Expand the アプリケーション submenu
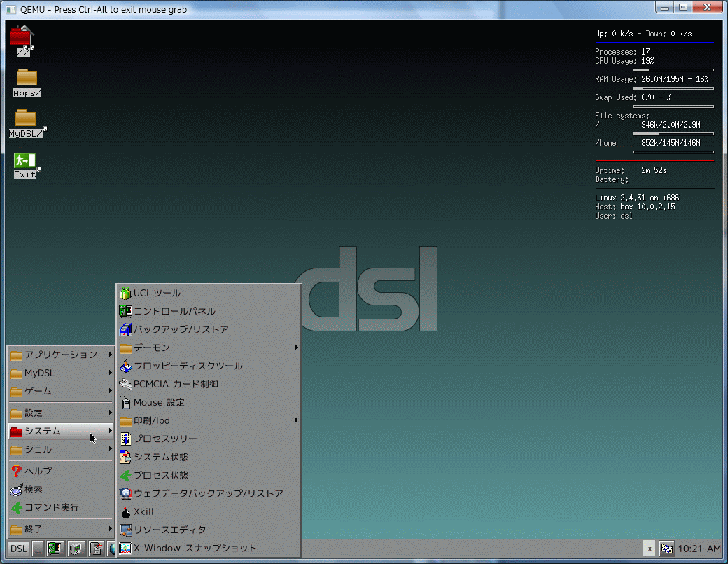This screenshot has height=564, width=728. click(x=61, y=355)
